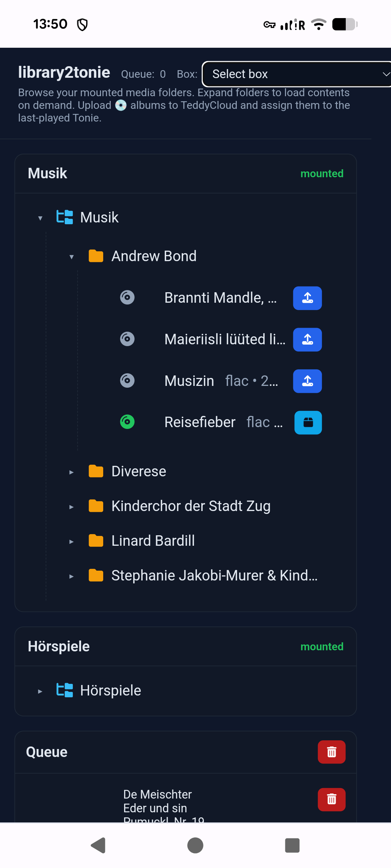The width and height of the screenshot is (391, 868).
Task: Collapse the Musik root tree
Action: [40, 218]
